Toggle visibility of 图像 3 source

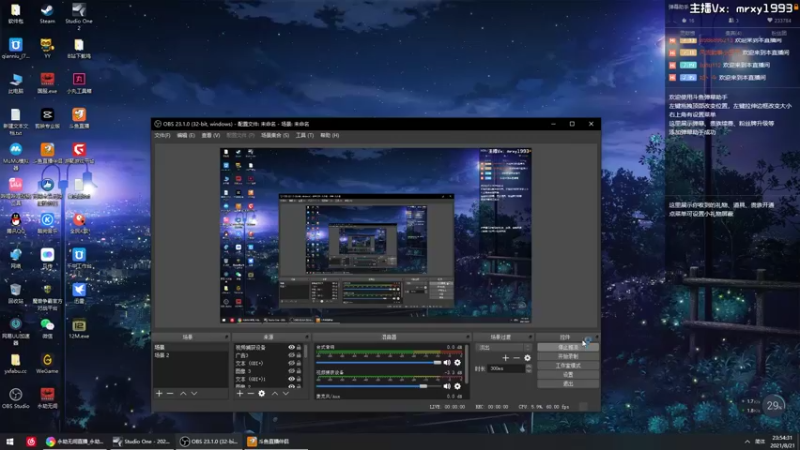291,371
